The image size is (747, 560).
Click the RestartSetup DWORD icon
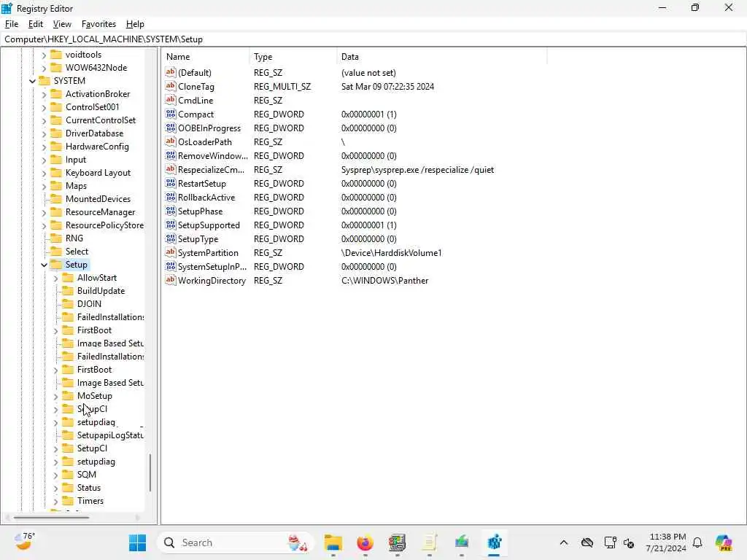(171, 183)
